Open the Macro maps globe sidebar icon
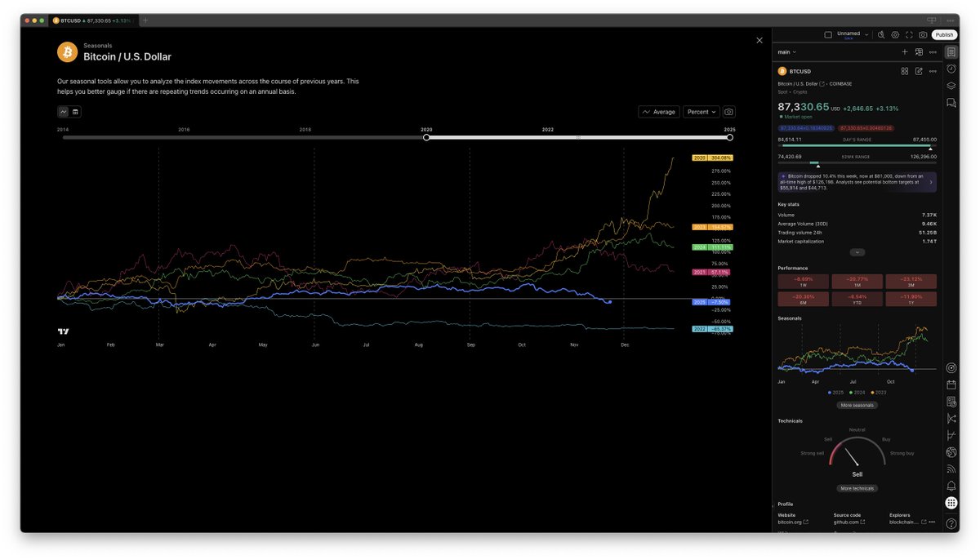 point(951,452)
